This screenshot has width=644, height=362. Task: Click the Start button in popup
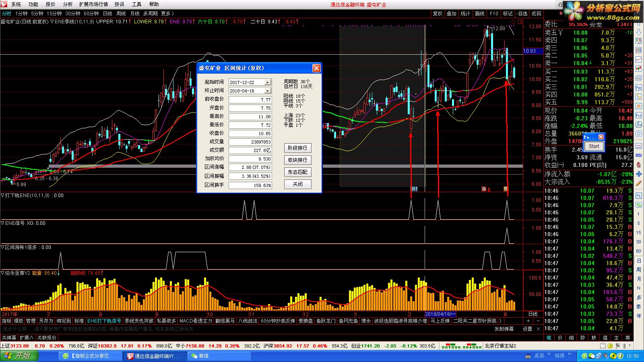[x=594, y=146]
